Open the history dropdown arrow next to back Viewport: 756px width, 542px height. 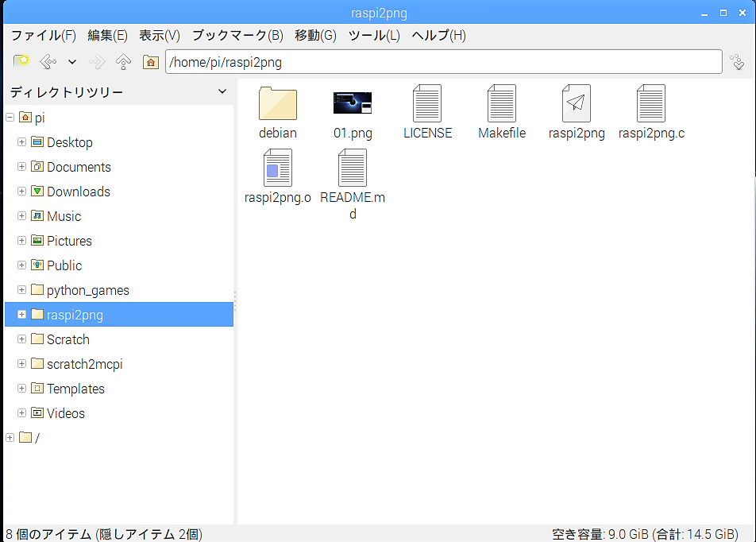72,62
